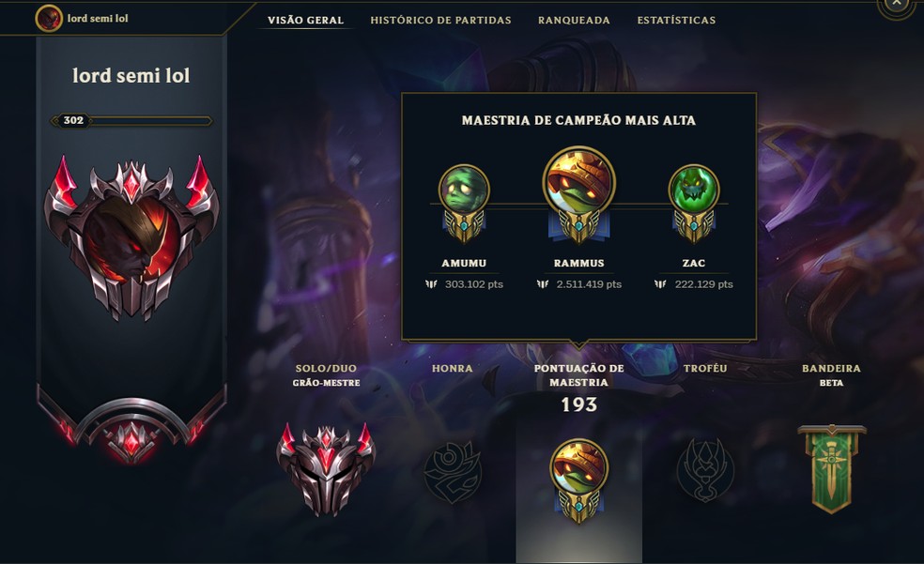924x564 pixels.
Task: Close the profile with the X button
Action: (897, 4)
